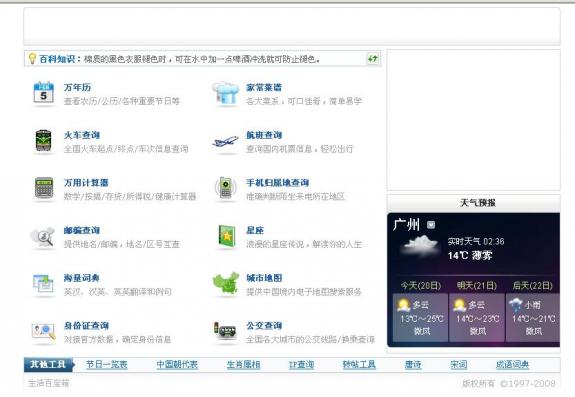The height and width of the screenshot is (397, 575).
Task: Click the bus 公交查询 icon
Action: tap(225, 331)
